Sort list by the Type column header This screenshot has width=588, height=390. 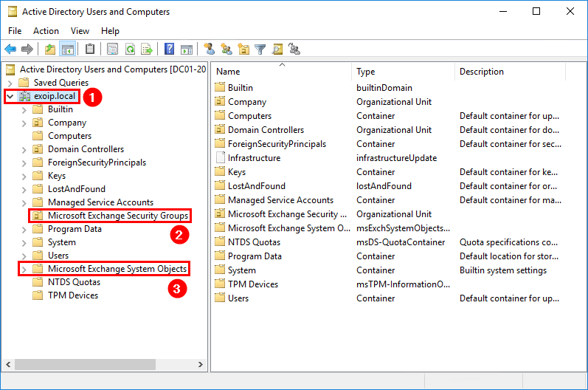tap(403, 72)
